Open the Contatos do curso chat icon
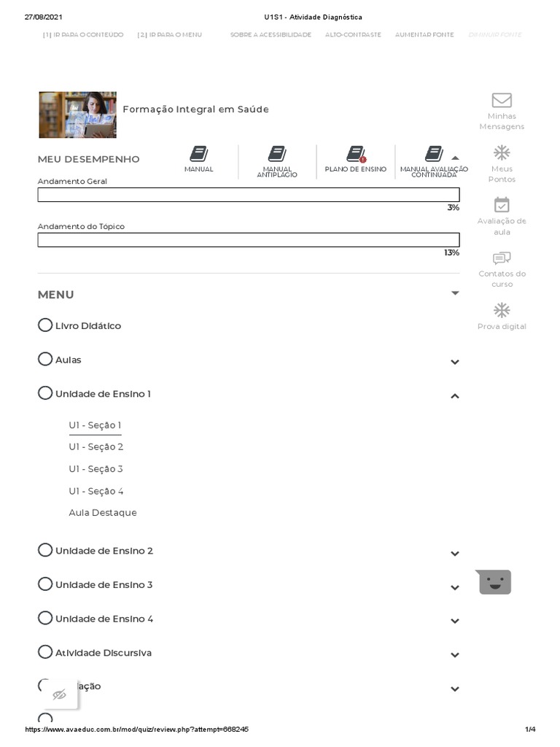The image size is (560, 747). [x=502, y=258]
